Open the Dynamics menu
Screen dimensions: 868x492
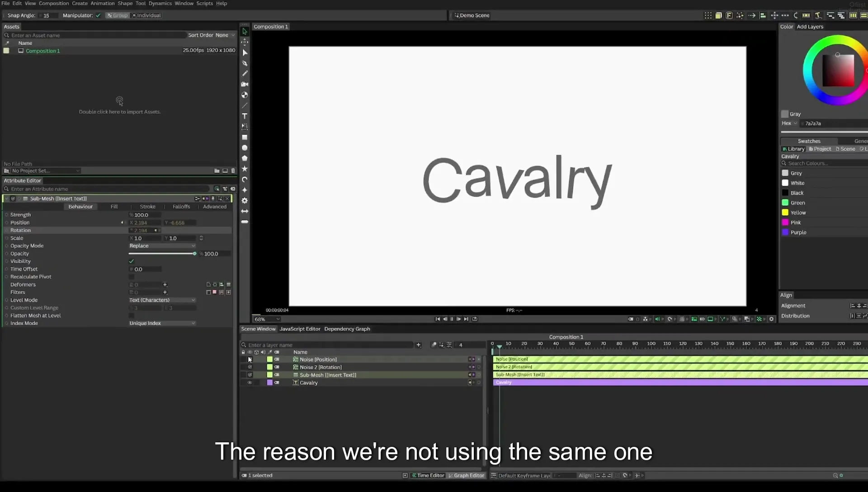point(160,4)
